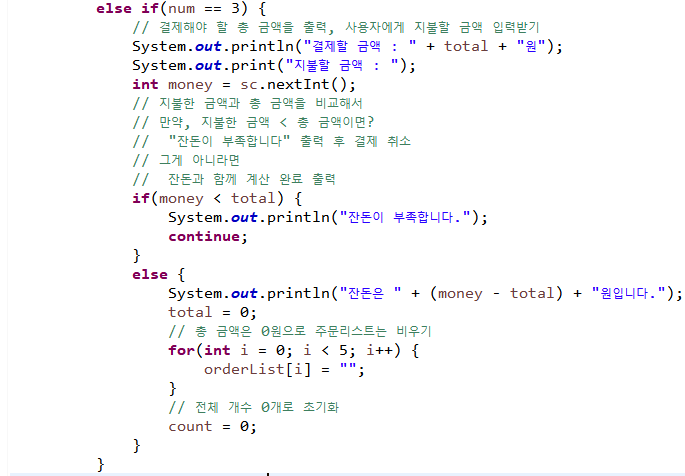The width and height of the screenshot is (685, 476).
Task: Click 'i < 5' condition in the for loop
Action: click(x=325, y=350)
